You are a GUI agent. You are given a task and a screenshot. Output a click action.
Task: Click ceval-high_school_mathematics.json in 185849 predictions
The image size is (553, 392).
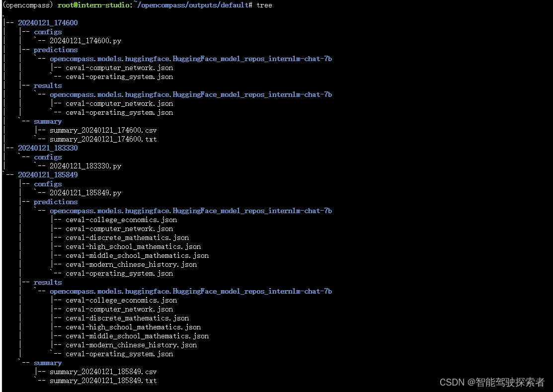click(x=133, y=247)
